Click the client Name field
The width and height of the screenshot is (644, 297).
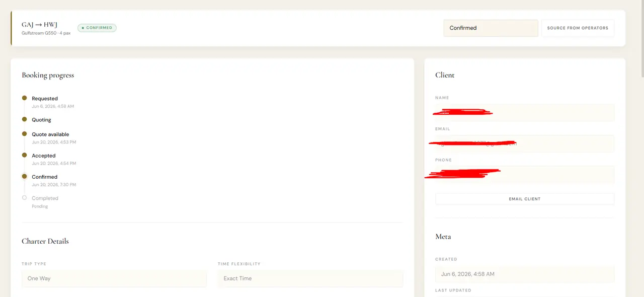click(x=525, y=112)
